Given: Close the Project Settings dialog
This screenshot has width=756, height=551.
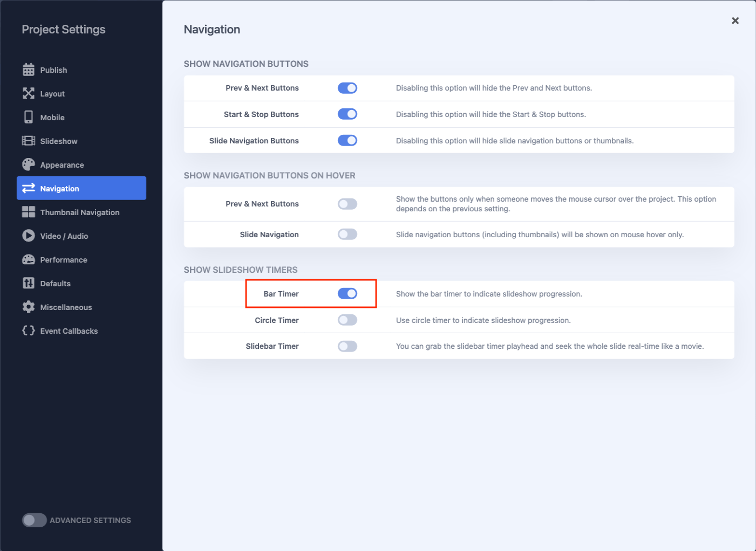Looking at the screenshot, I should tap(735, 20).
